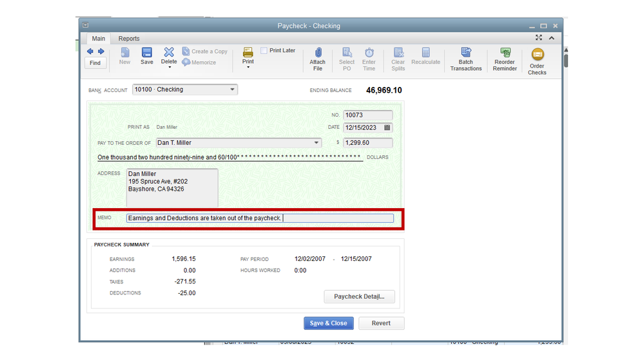Click the New icon in toolbar
The width and height of the screenshot is (644, 362).
pos(125,53)
